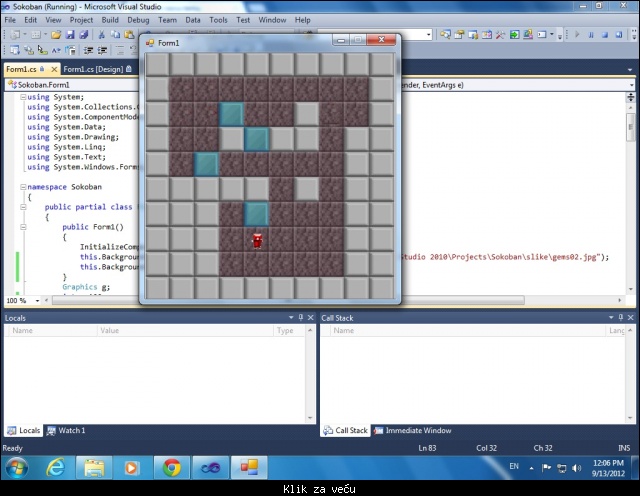Click the Save All toolbar icon
This screenshot has height=496, width=640.
pos(84,35)
